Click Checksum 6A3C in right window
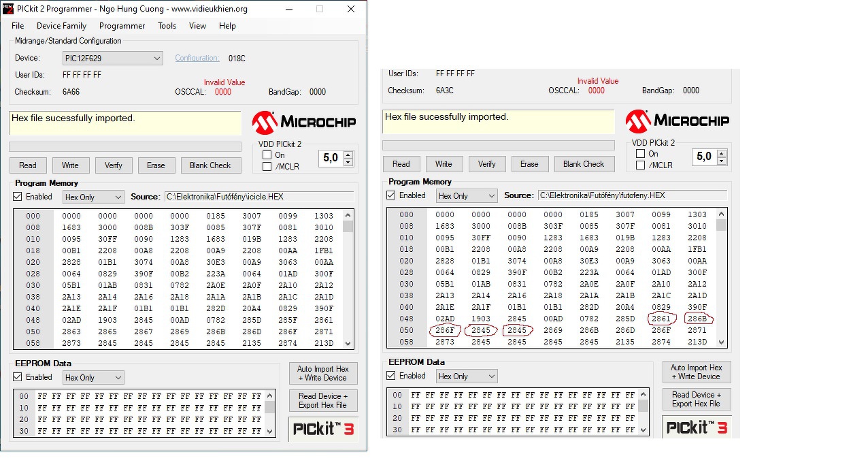 pyautogui.click(x=445, y=91)
